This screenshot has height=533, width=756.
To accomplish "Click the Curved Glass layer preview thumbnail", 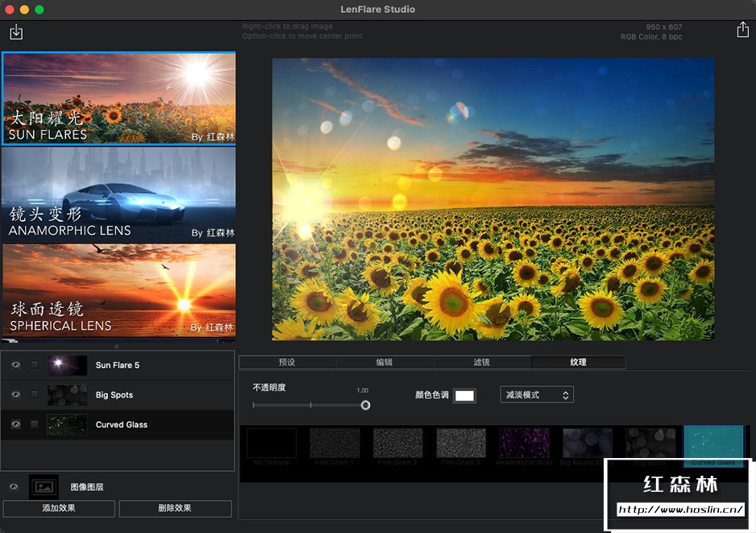I will pyautogui.click(x=68, y=424).
